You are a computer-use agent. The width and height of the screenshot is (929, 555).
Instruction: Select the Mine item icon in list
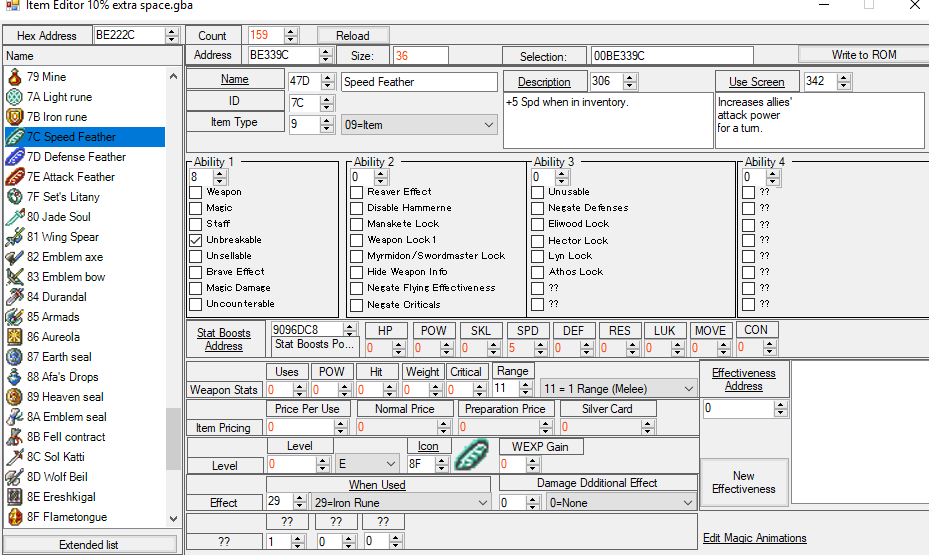coord(15,77)
